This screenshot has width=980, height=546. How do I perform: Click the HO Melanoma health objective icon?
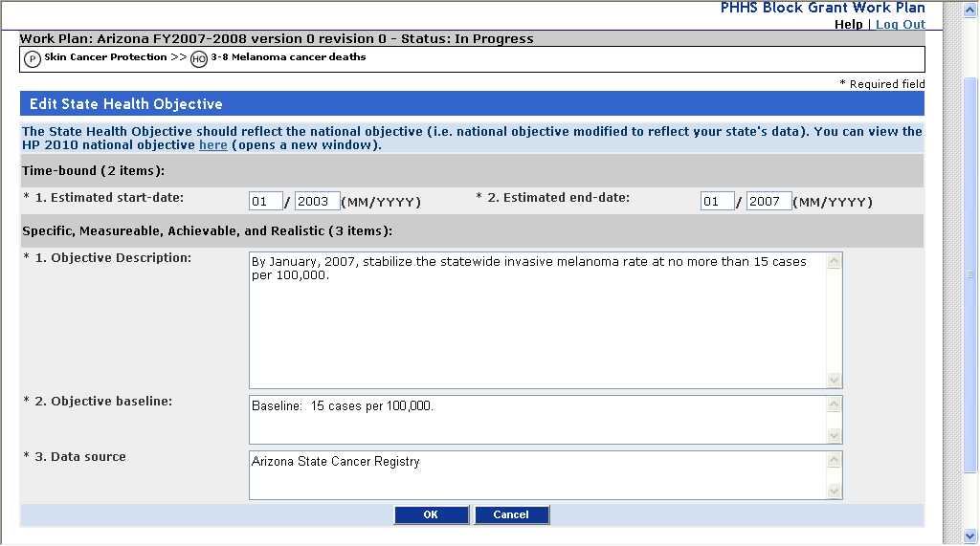199,59
